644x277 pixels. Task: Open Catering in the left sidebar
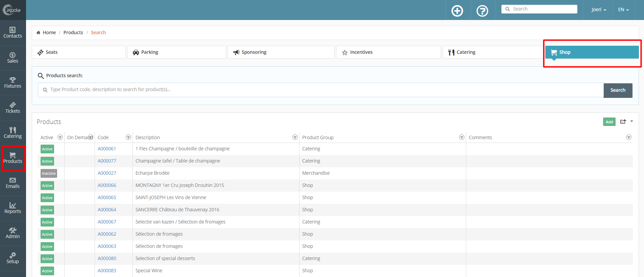tap(13, 133)
